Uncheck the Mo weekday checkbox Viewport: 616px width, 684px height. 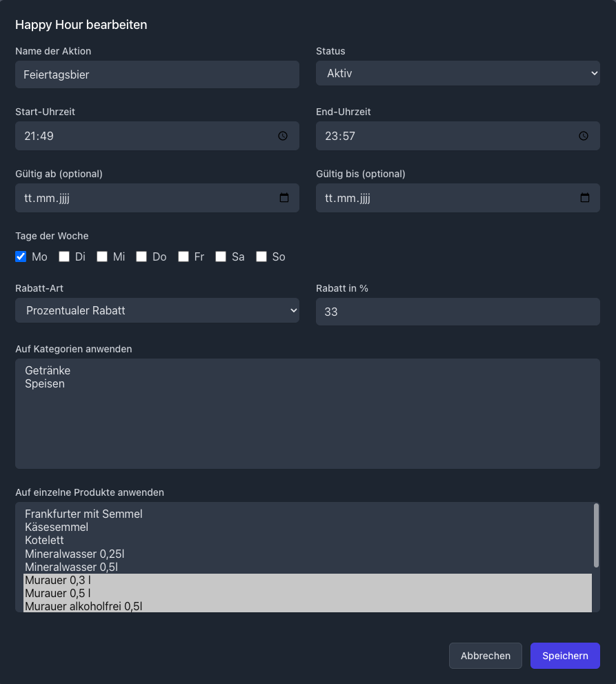click(21, 256)
